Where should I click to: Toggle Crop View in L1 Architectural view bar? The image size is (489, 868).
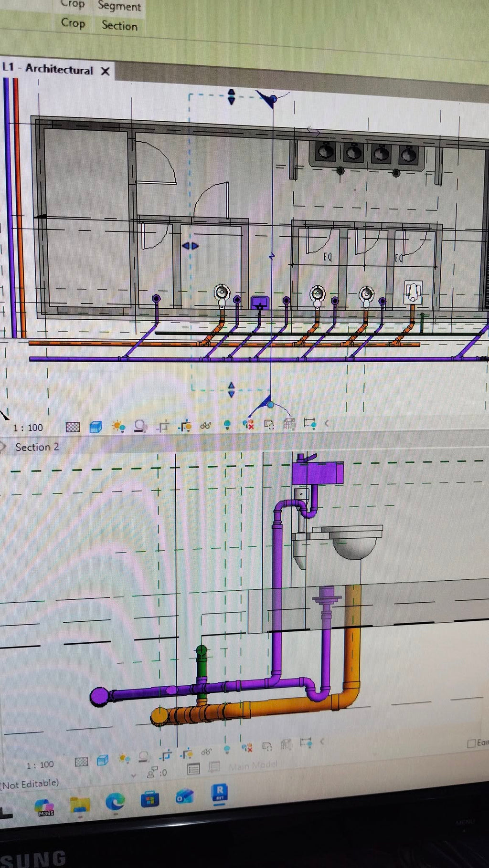pyautogui.click(x=163, y=426)
